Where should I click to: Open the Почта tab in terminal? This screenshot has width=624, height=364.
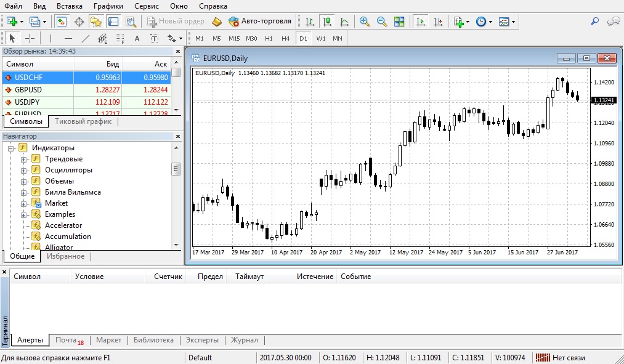(x=70, y=340)
